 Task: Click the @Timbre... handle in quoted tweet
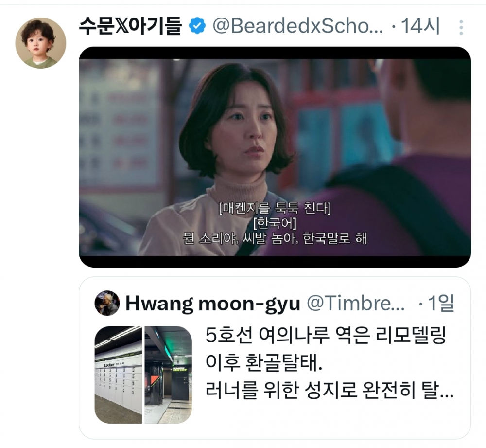[356, 304]
